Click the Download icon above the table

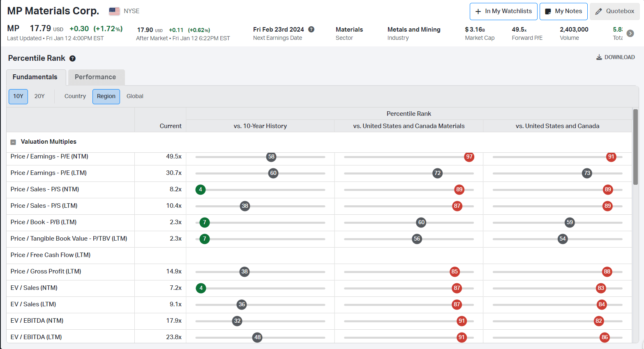coord(599,57)
